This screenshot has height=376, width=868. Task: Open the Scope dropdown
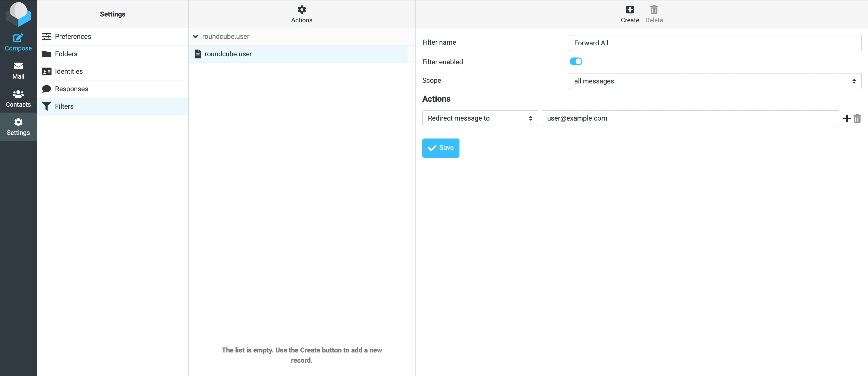point(715,81)
